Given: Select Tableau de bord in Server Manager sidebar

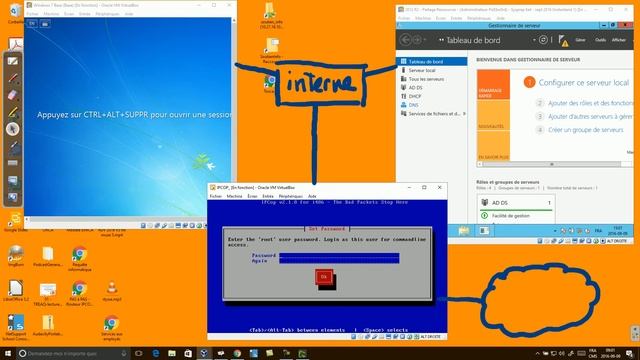Looking at the screenshot, I should tap(432, 62).
